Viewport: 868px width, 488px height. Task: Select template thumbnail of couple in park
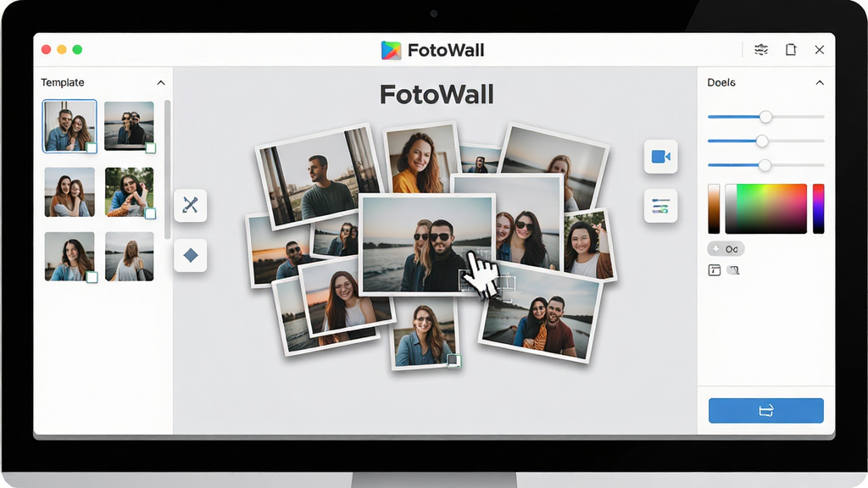[x=129, y=192]
